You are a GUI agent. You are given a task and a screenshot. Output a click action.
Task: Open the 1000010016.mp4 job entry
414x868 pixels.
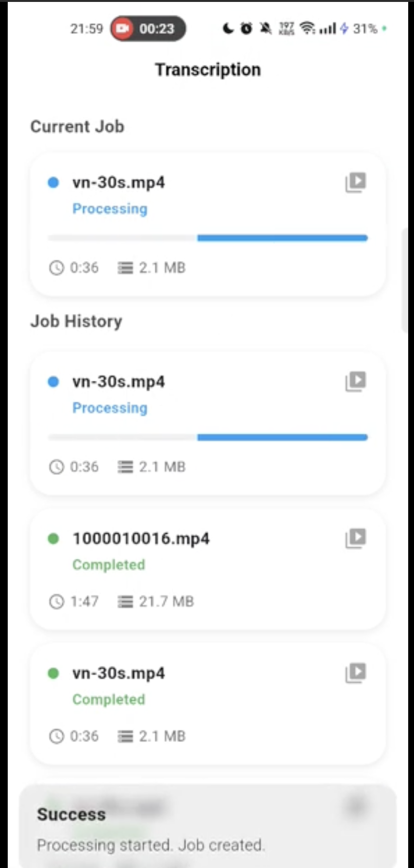141,539
